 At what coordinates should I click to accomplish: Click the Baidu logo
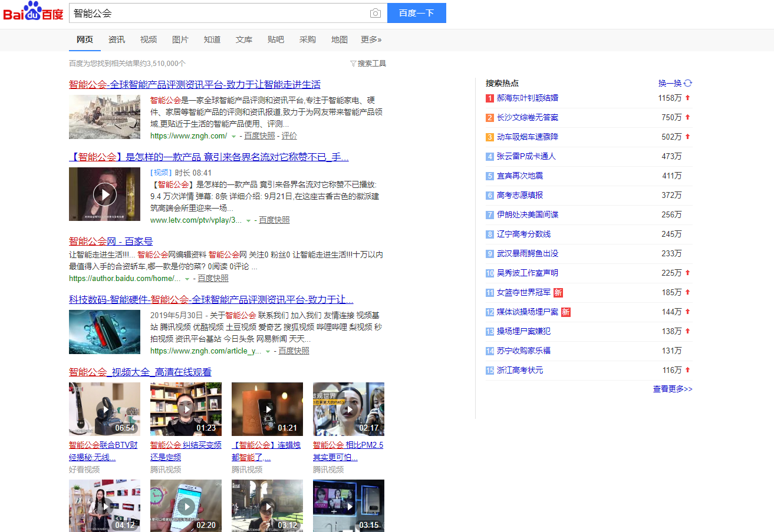[32, 13]
